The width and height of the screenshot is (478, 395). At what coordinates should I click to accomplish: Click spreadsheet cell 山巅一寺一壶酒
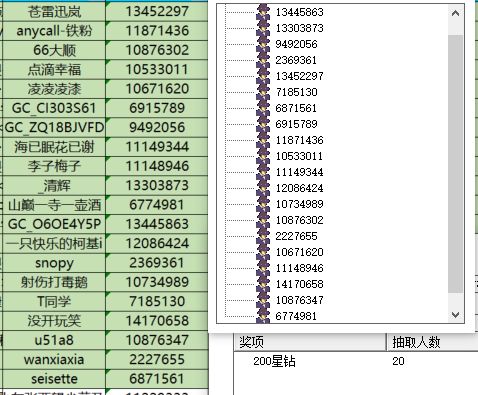(54, 205)
